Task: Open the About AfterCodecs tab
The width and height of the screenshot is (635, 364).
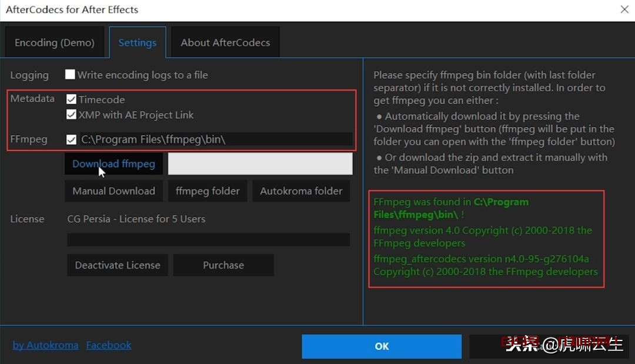Action: (225, 42)
